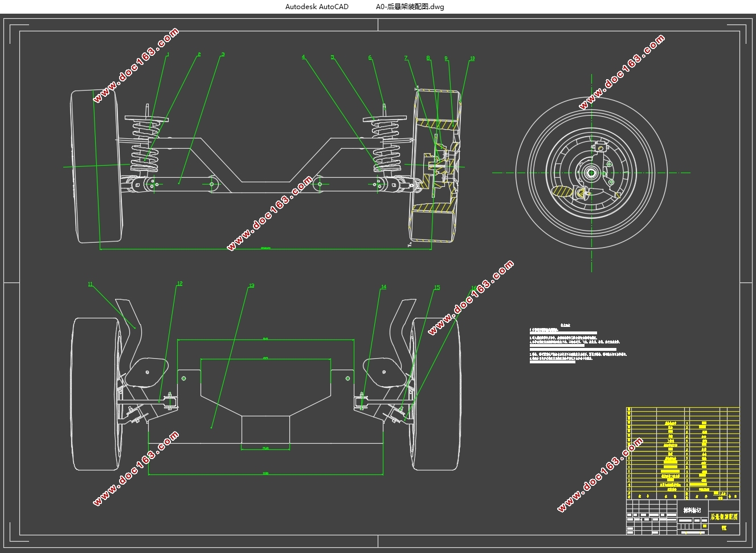Viewport: 756px width, 553px height.
Task: Select the white technical requirements notes text
Action: [x=578, y=343]
